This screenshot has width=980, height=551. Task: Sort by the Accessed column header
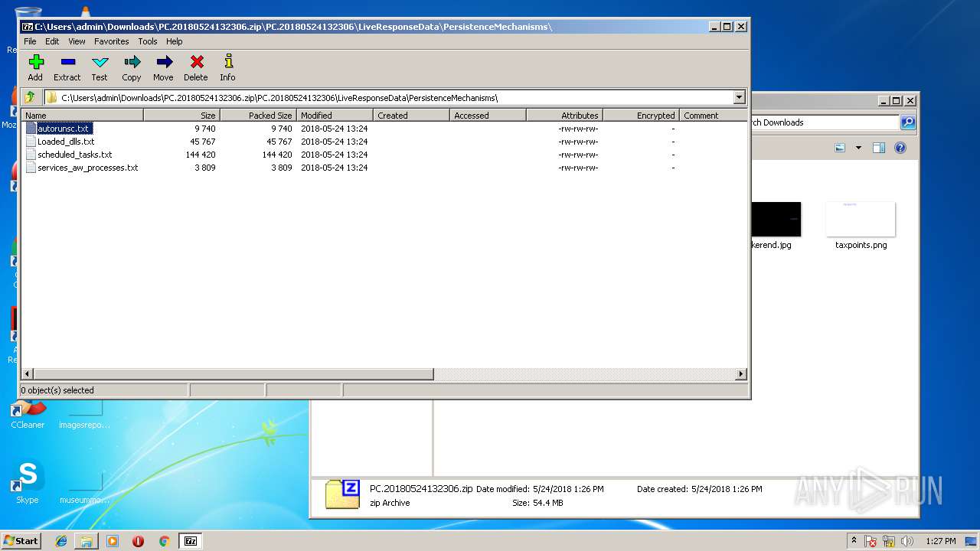click(488, 116)
